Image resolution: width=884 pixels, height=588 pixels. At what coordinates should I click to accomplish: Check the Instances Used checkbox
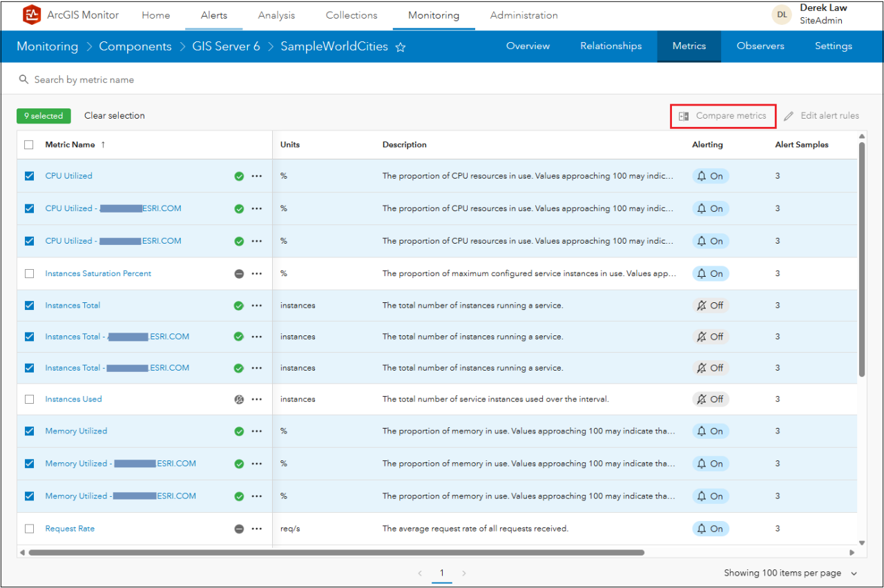click(29, 399)
